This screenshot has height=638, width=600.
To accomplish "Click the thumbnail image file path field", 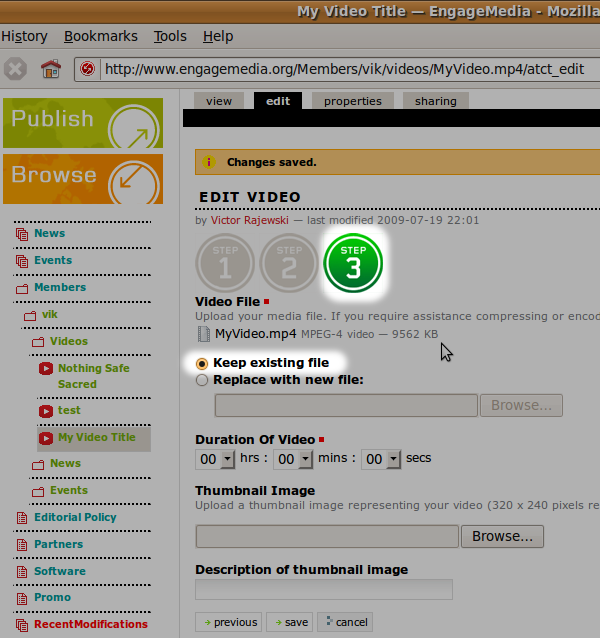I will pos(327,536).
